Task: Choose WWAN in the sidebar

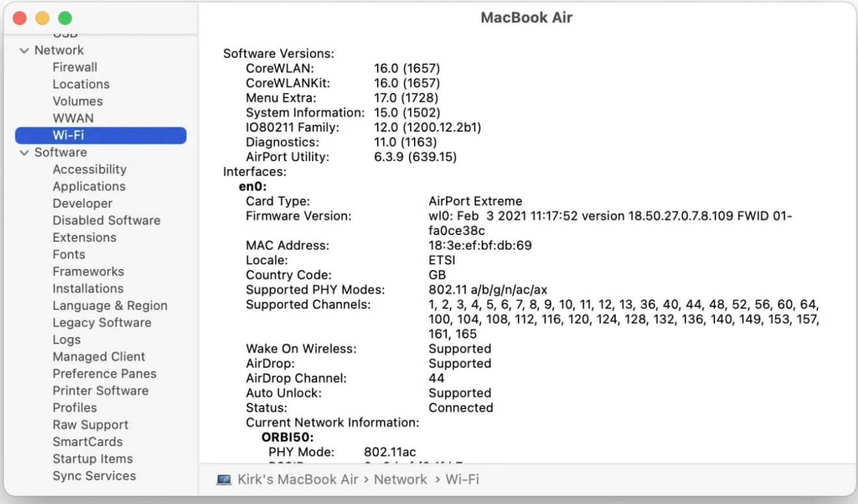Action: click(73, 118)
